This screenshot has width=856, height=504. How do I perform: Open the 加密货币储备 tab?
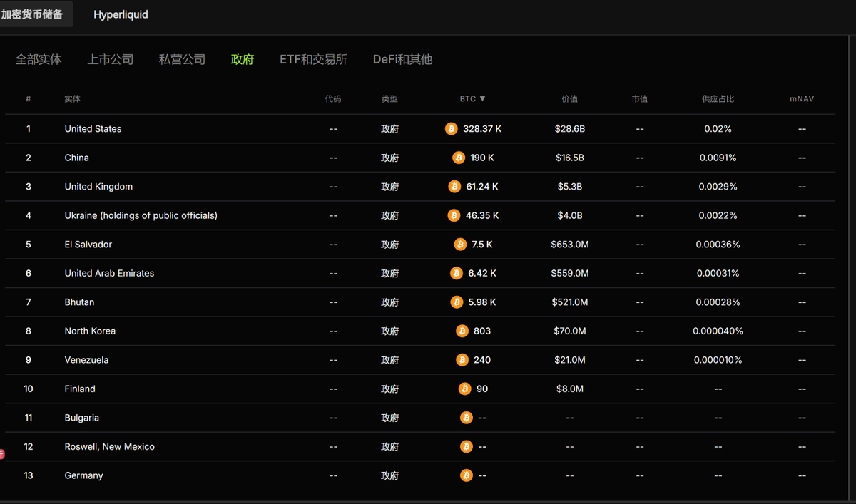pos(33,14)
